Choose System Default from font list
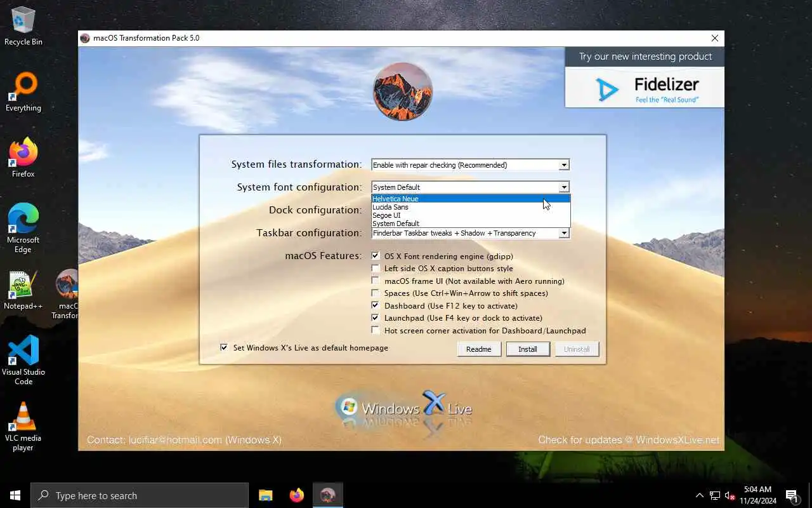Image resolution: width=812 pixels, height=508 pixels. (471, 224)
